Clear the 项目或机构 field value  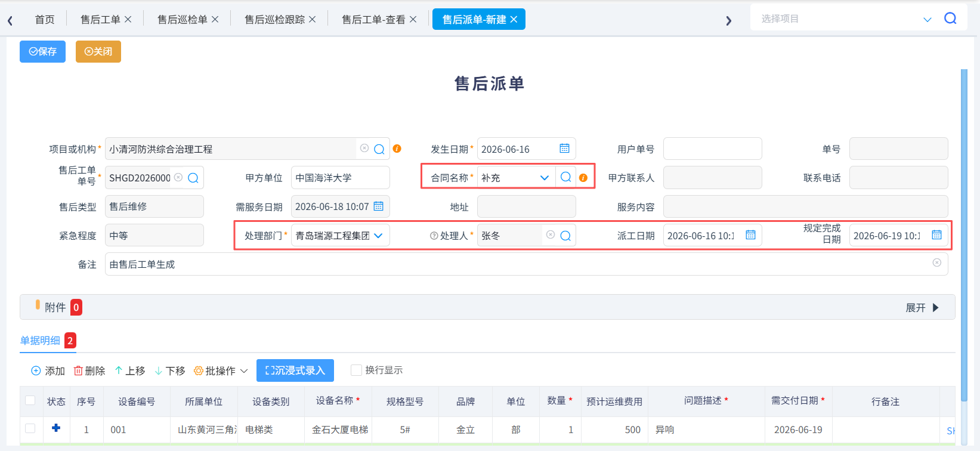(x=364, y=149)
